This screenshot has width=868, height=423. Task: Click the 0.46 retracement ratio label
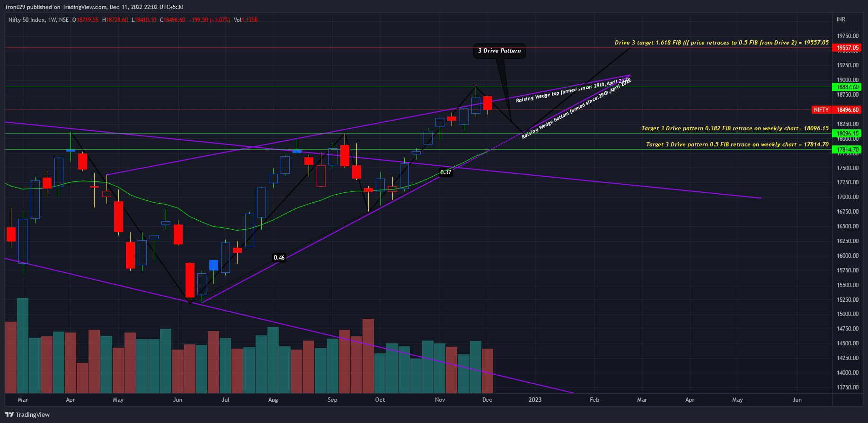tap(279, 258)
